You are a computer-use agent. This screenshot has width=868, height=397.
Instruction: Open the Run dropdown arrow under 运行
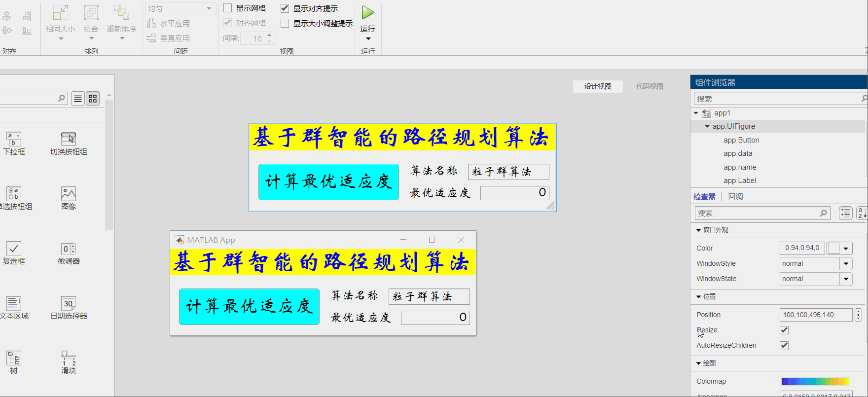[x=368, y=39]
